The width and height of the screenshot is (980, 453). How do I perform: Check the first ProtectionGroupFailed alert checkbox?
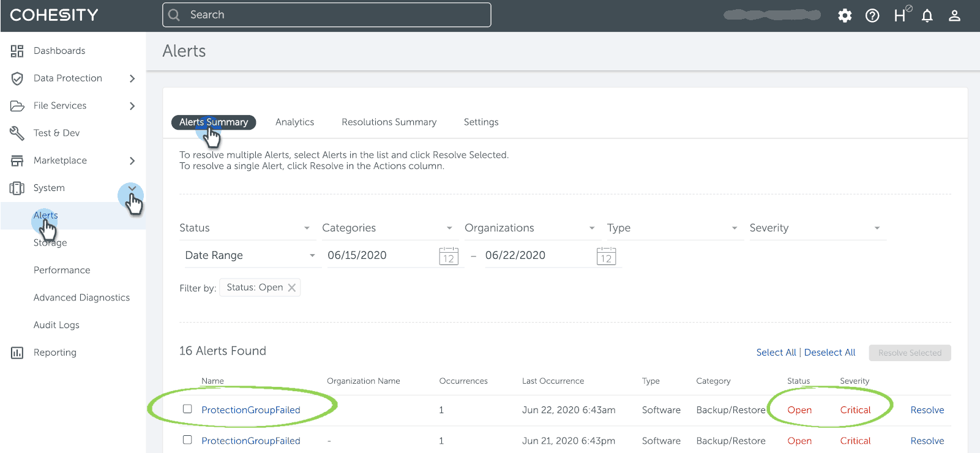187,409
